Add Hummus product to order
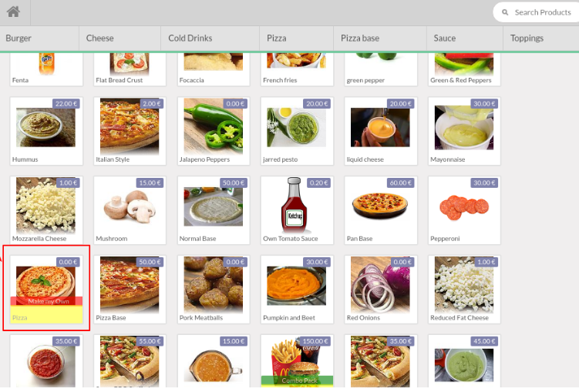This screenshot has height=392, width=579. 46,131
